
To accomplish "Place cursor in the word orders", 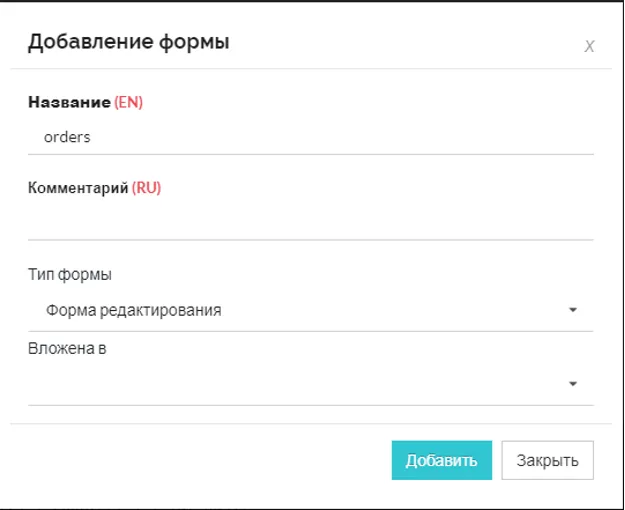I will [x=67, y=137].
